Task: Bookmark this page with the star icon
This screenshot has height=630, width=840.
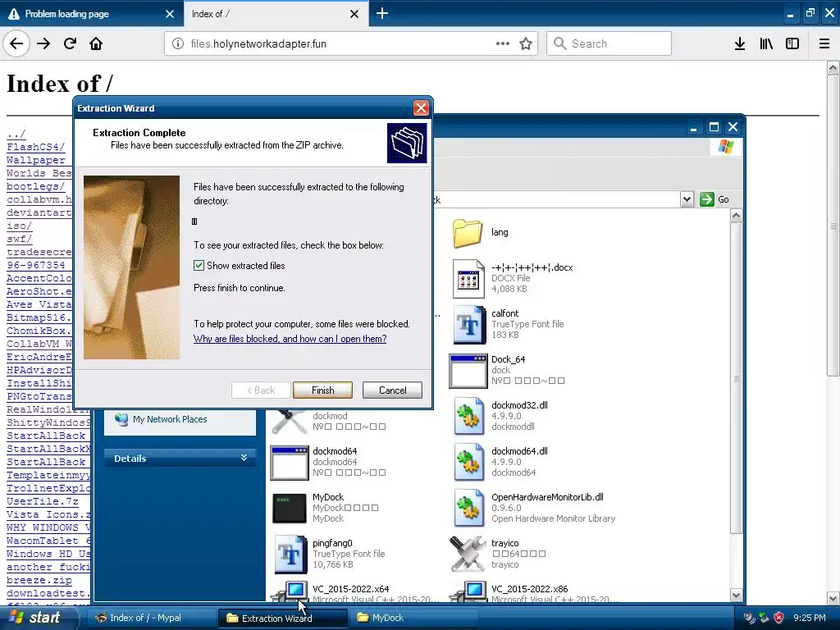Action: [x=526, y=44]
